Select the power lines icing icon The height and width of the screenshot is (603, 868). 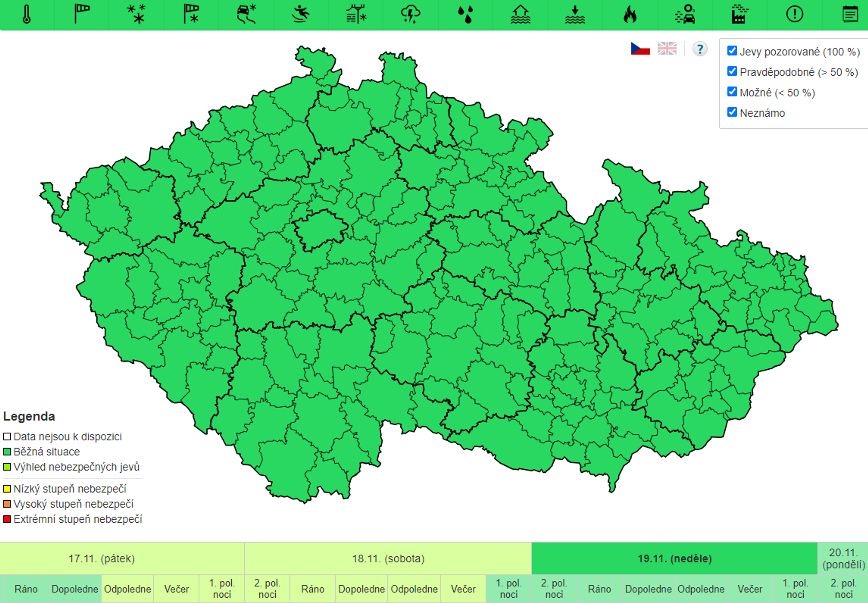356,14
